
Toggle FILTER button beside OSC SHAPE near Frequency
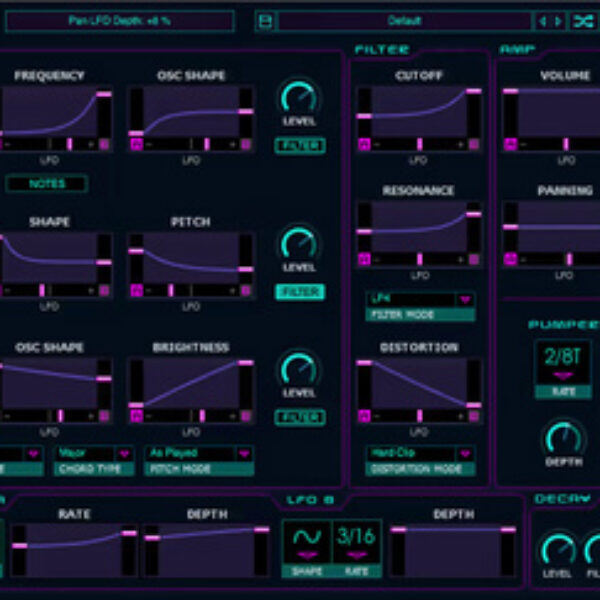300,146
